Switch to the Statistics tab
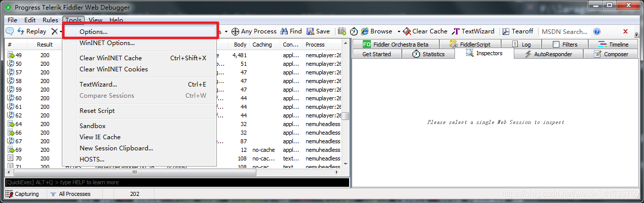The height and width of the screenshot is (203, 644). (x=428, y=54)
